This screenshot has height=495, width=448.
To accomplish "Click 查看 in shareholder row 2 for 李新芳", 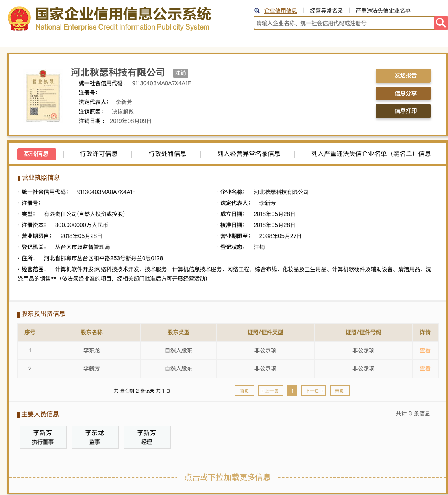I will click(x=425, y=368).
